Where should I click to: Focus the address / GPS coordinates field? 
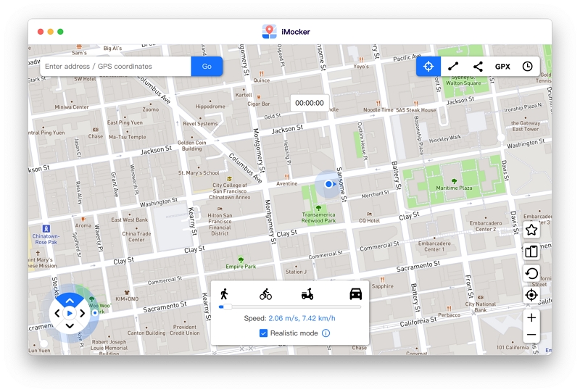coord(116,67)
